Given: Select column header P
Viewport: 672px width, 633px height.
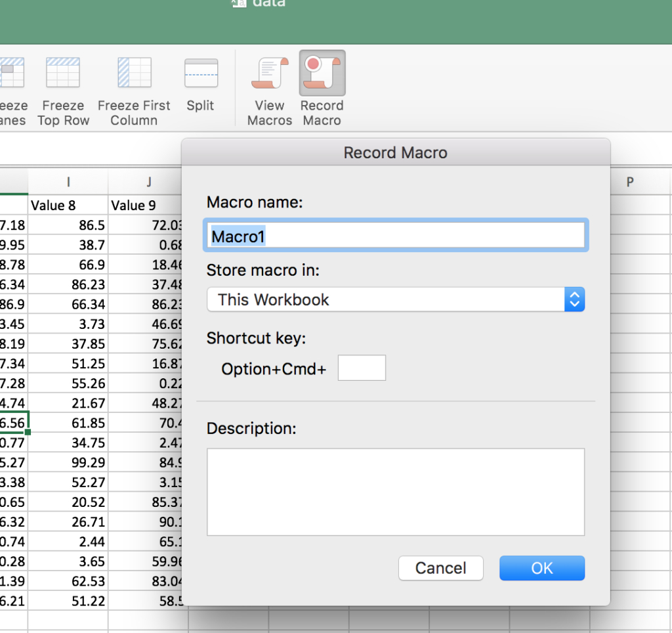Looking at the screenshot, I should tap(629, 182).
